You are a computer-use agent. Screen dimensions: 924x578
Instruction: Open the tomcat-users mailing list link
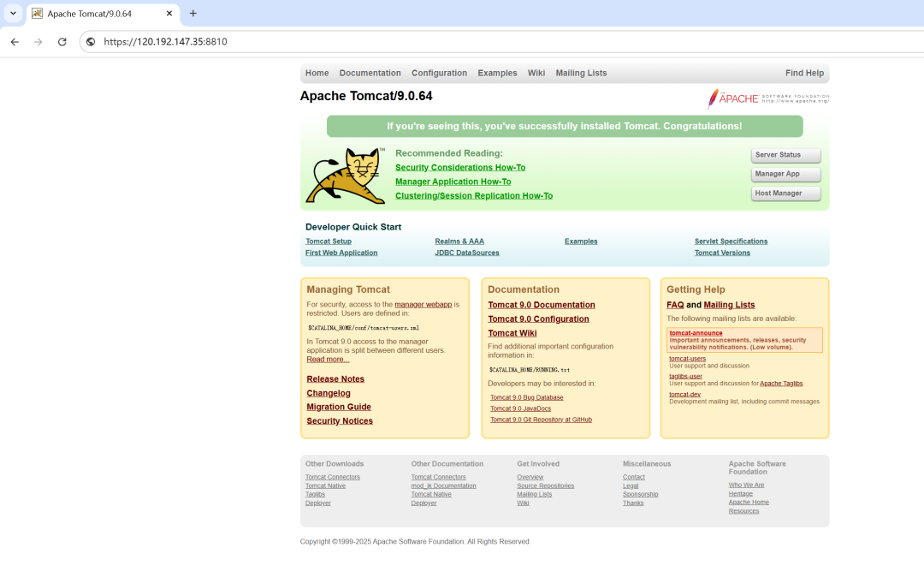click(687, 359)
